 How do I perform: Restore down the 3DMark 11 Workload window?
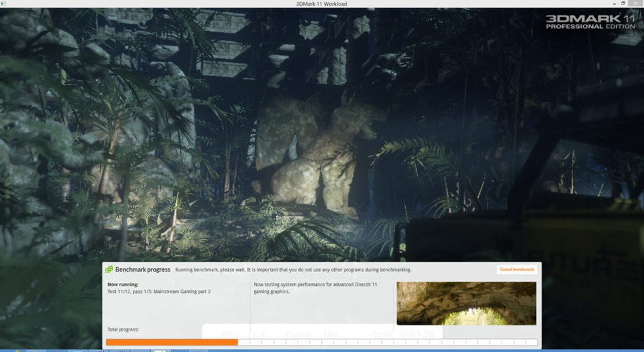(623, 3)
